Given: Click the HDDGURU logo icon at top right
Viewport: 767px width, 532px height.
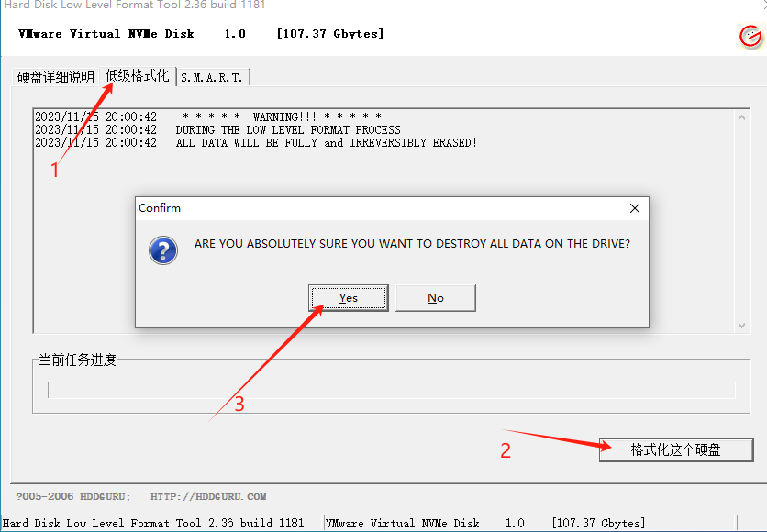Looking at the screenshot, I should point(750,37).
